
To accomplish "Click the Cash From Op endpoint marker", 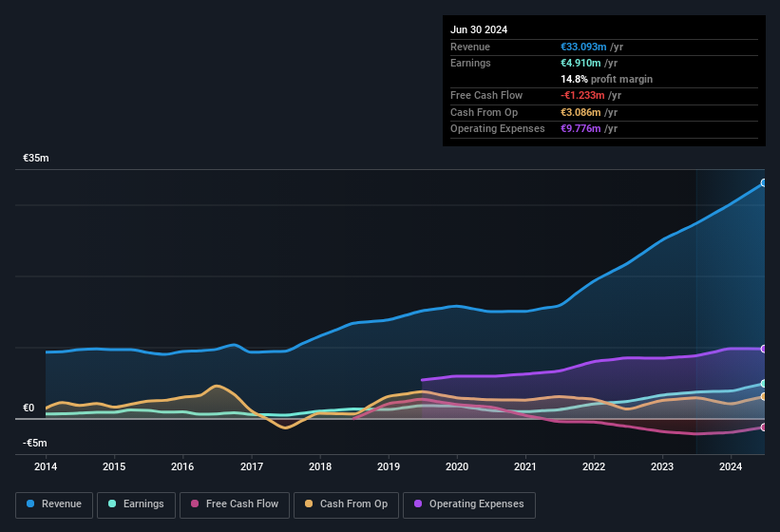I will (764, 397).
